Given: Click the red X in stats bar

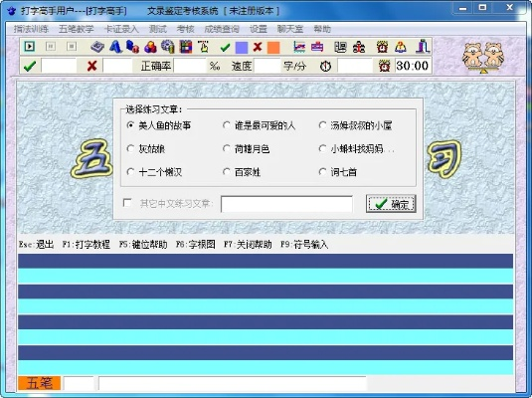Looking at the screenshot, I should (91, 66).
